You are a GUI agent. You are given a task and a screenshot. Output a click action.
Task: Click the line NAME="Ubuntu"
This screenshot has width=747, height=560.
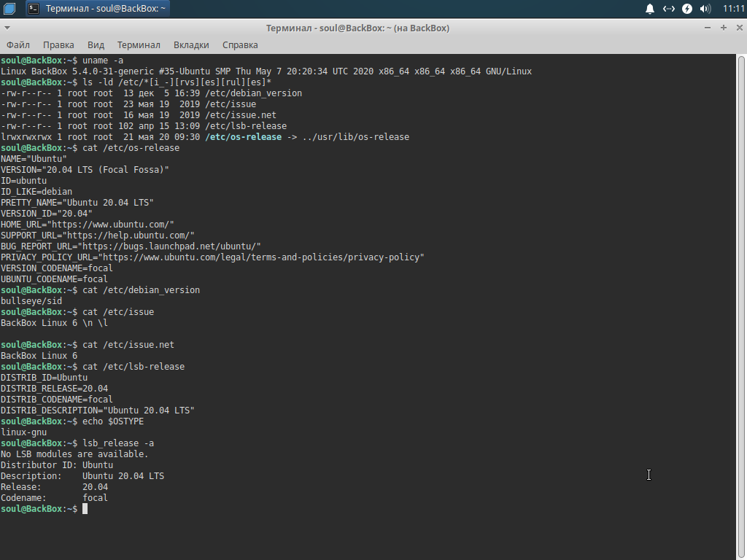34,159
